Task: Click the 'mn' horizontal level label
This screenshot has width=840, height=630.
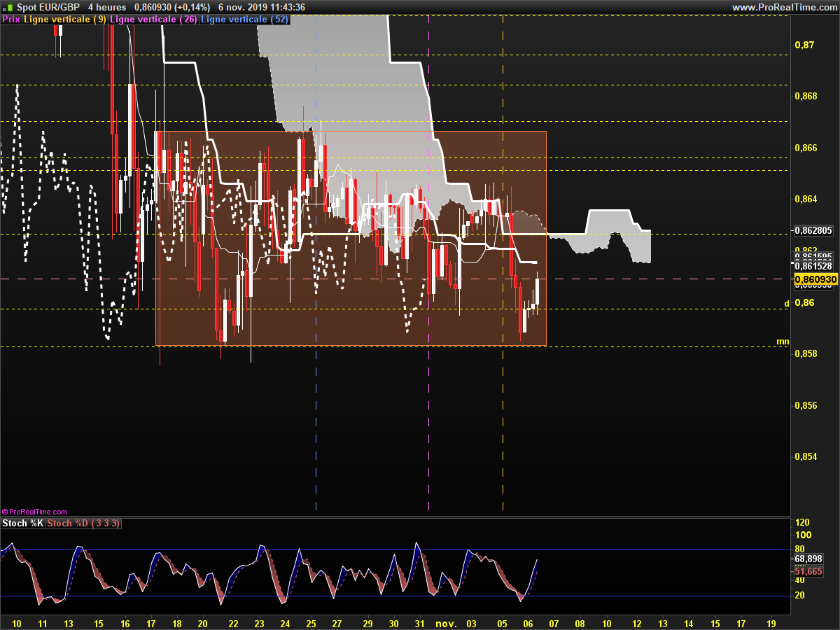Action: coord(783,342)
